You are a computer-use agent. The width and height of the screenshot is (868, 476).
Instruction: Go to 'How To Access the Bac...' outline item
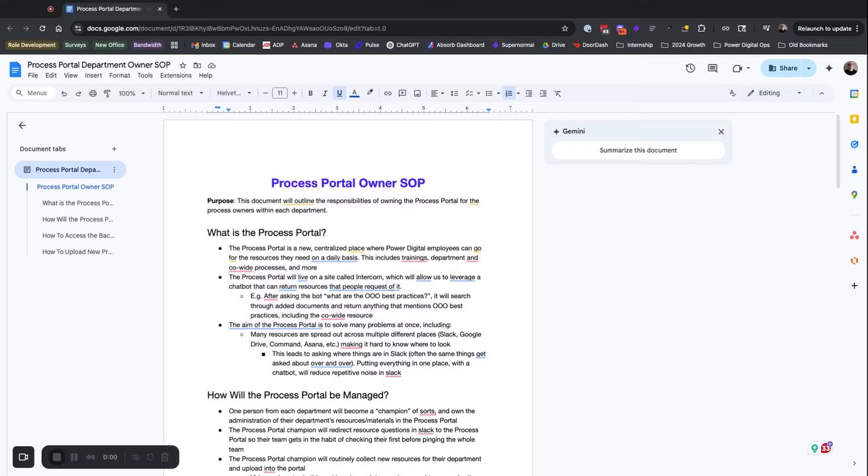pos(78,235)
